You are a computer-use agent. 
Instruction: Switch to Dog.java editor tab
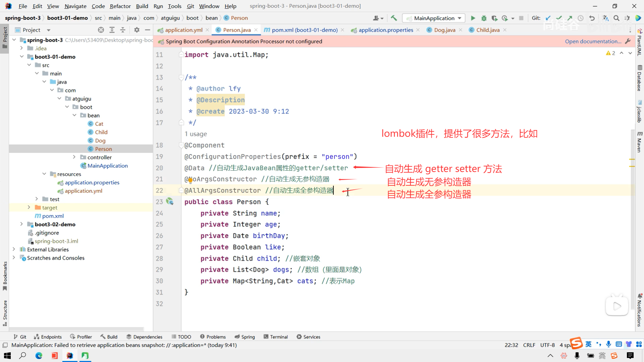(x=444, y=30)
